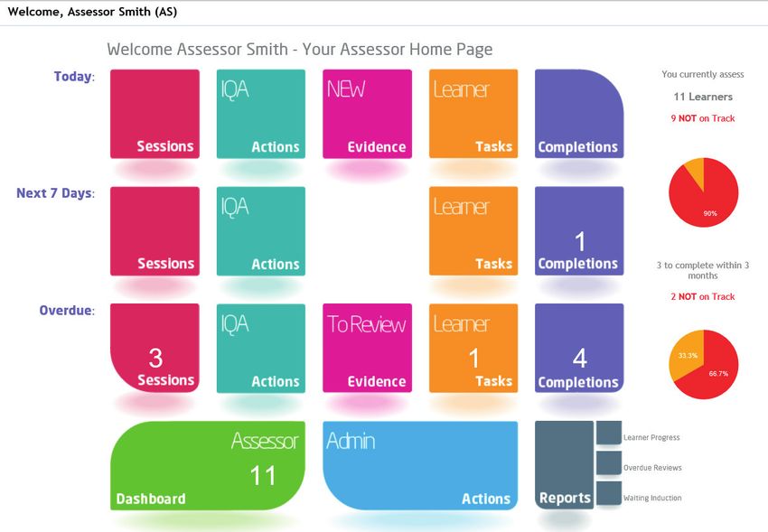Click the Waiting Induction report square

point(609,493)
